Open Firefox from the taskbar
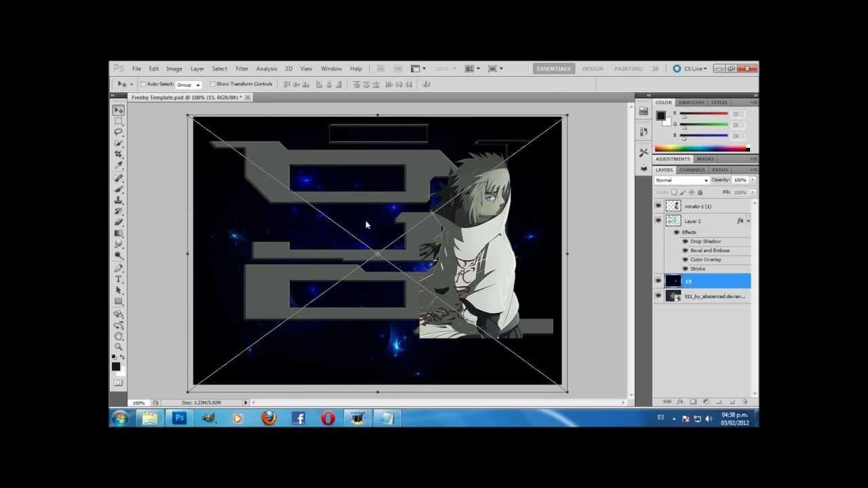 [268, 419]
